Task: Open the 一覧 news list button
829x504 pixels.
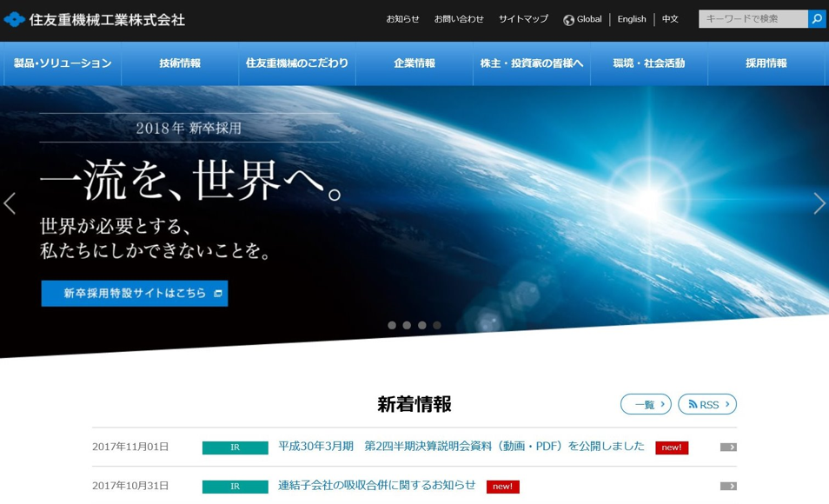Action: (646, 405)
